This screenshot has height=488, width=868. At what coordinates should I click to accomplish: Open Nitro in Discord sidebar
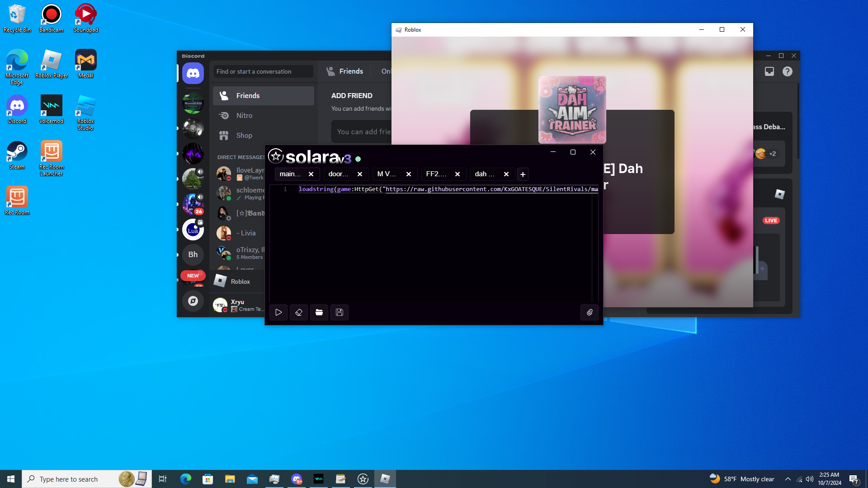point(244,116)
